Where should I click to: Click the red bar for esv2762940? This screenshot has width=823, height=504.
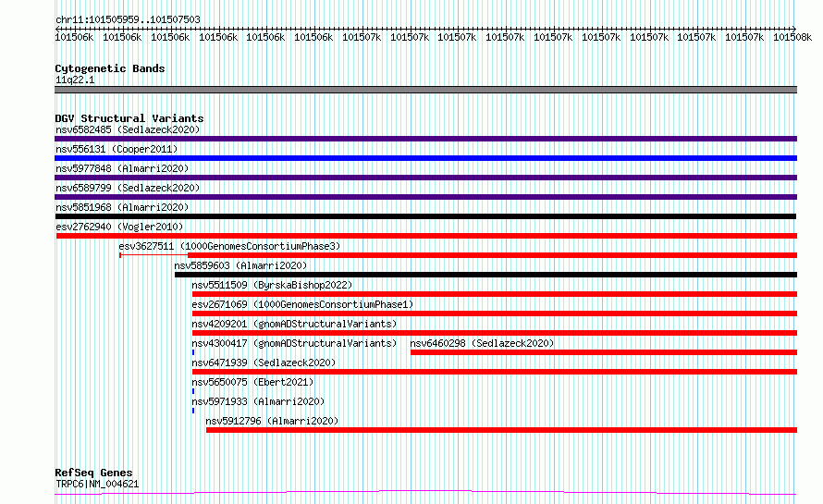pyautogui.click(x=426, y=236)
